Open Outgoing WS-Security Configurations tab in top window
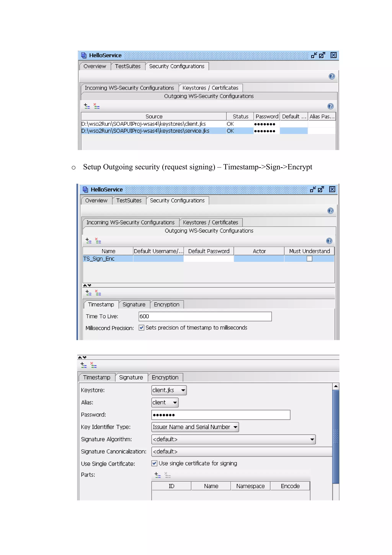The width and height of the screenshot is (392, 555). (x=209, y=96)
